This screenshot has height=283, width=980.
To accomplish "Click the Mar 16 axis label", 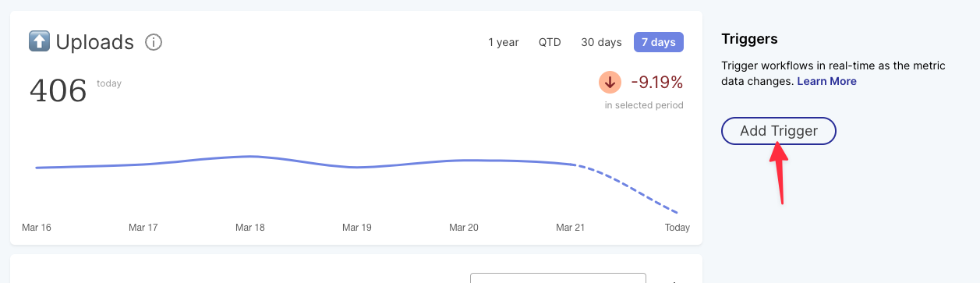I will tap(37, 228).
